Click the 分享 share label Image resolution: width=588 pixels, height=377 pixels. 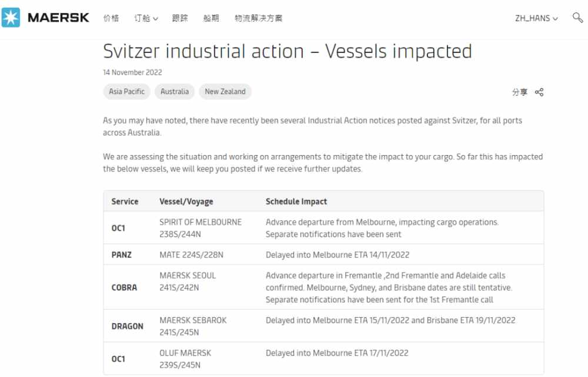tap(520, 92)
